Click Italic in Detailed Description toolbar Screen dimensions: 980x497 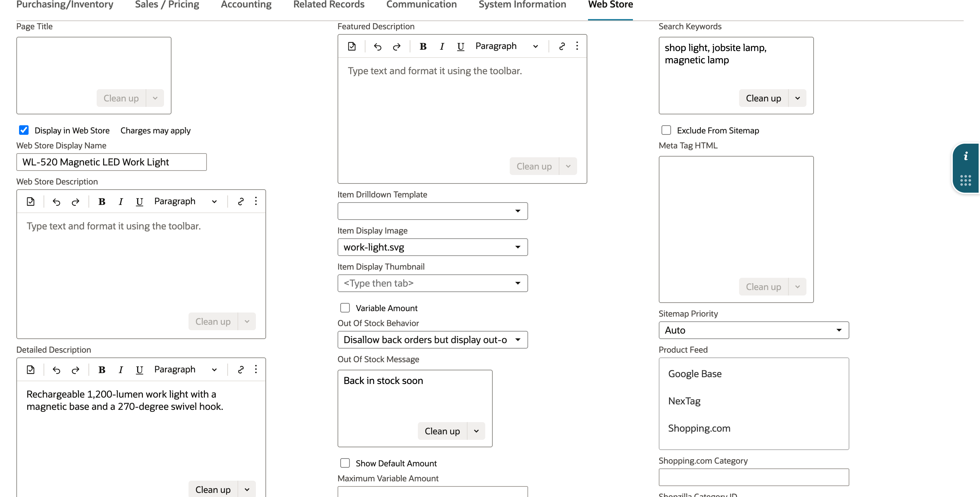coord(120,370)
